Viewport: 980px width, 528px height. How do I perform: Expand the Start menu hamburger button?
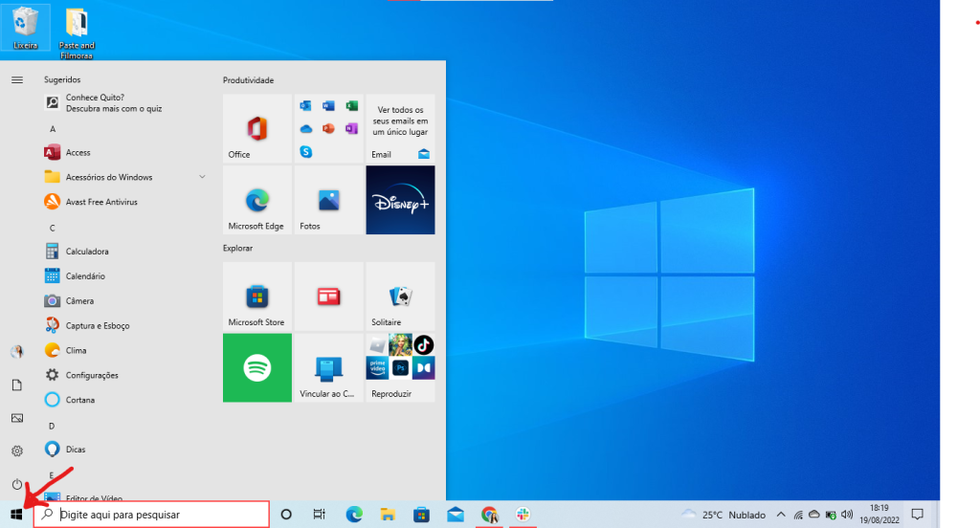tap(17, 79)
